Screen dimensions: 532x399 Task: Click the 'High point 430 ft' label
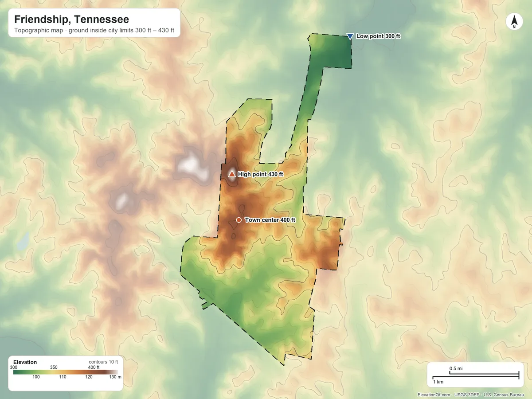260,174
